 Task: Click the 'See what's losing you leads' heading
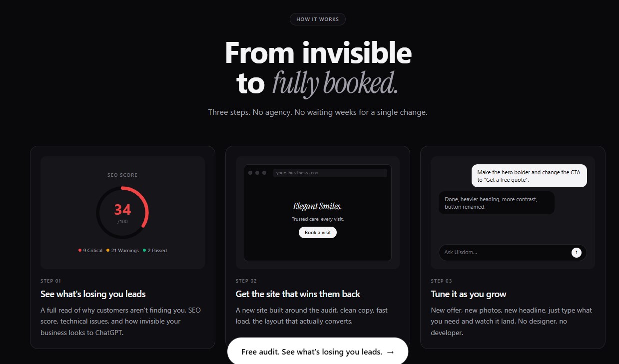tap(93, 294)
